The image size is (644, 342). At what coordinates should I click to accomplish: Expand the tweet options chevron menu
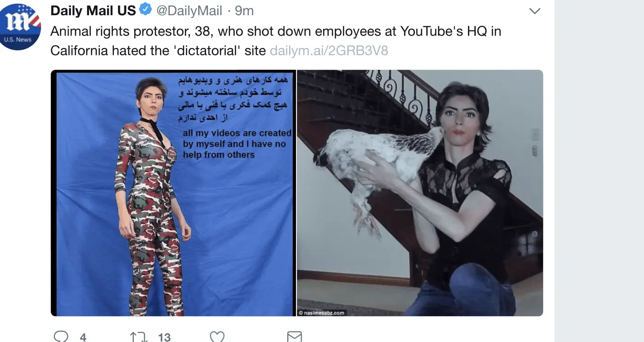[x=534, y=11]
